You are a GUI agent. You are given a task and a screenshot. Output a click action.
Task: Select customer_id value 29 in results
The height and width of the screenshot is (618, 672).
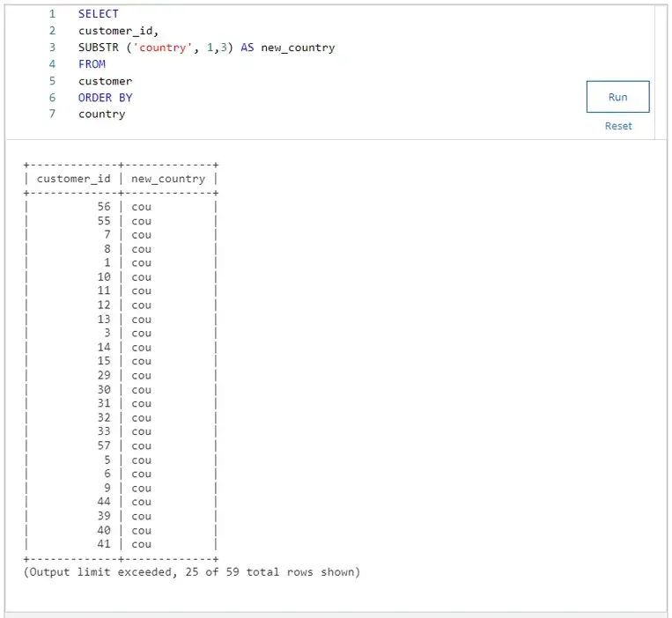104,375
